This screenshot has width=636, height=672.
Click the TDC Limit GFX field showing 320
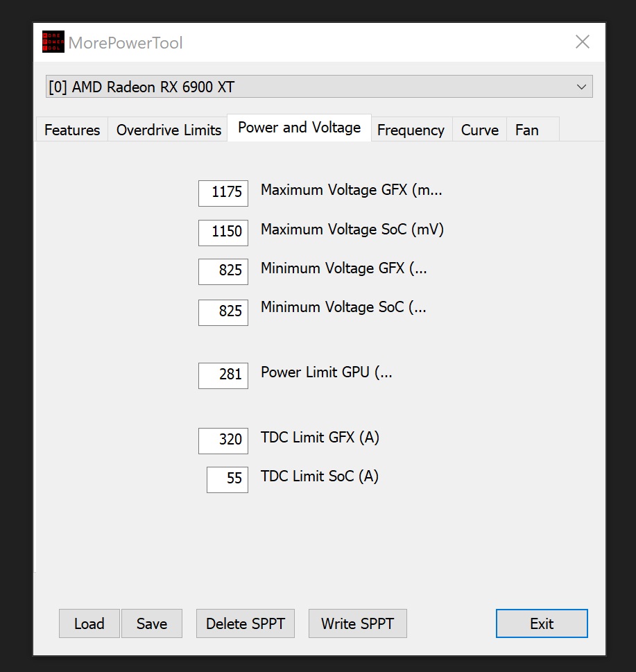tap(223, 441)
